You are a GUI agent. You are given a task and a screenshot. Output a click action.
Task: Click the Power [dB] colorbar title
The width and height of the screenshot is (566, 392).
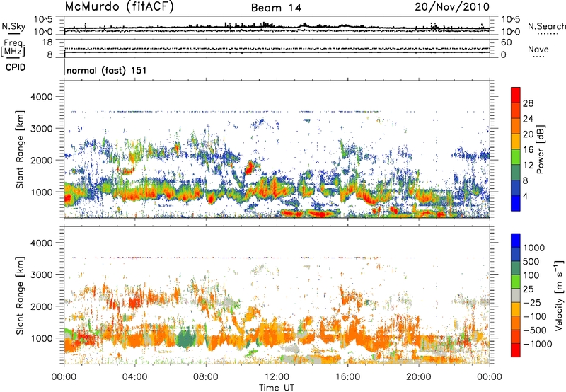pos(540,149)
